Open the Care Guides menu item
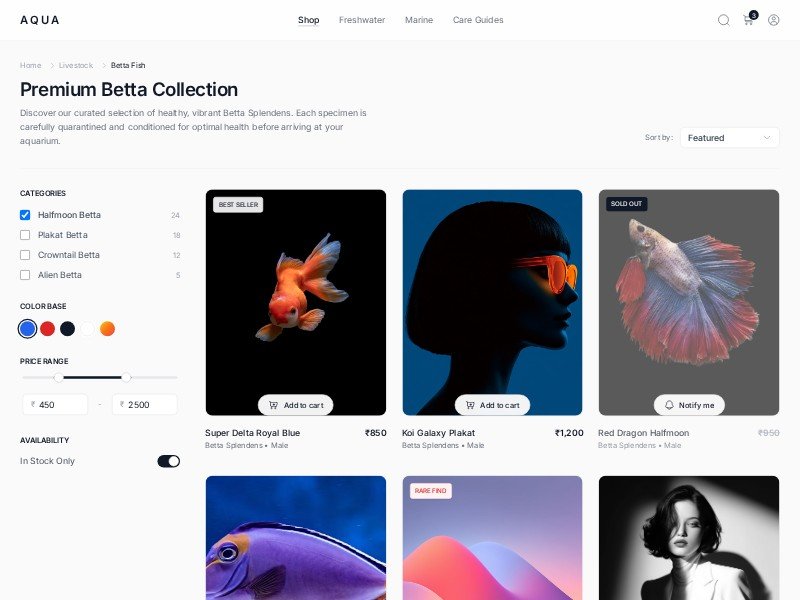Image resolution: width=800 pixels, height=600 pixels. [478, 20]
